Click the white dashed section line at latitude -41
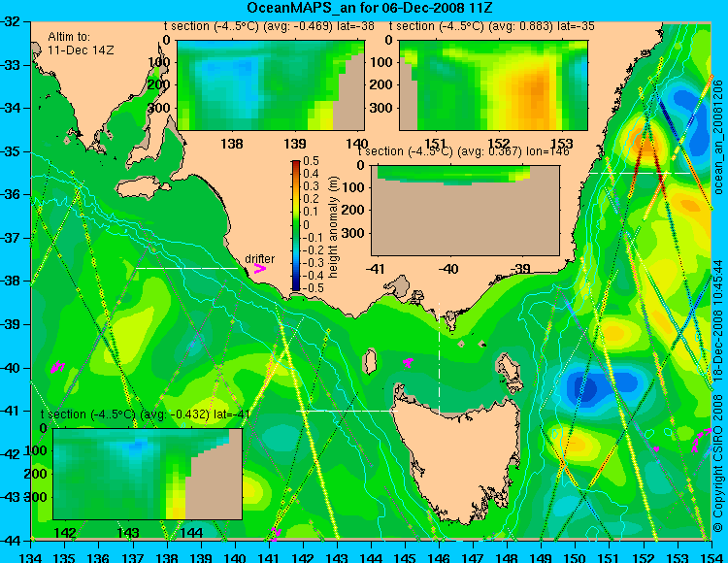728x563 pixels. (347, 411)
